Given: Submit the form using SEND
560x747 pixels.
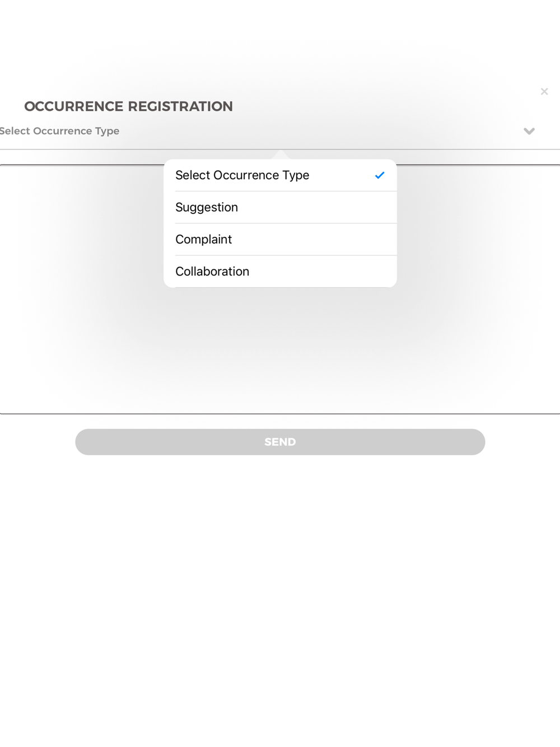Looking at the screenshot, I should (x=280, y=442).
